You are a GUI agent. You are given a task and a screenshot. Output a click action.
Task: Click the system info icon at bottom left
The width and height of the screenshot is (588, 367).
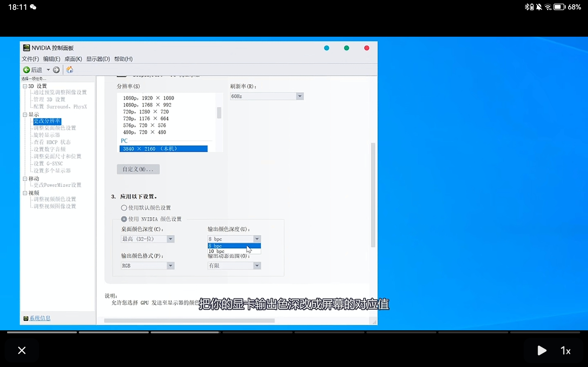[26, 318]
